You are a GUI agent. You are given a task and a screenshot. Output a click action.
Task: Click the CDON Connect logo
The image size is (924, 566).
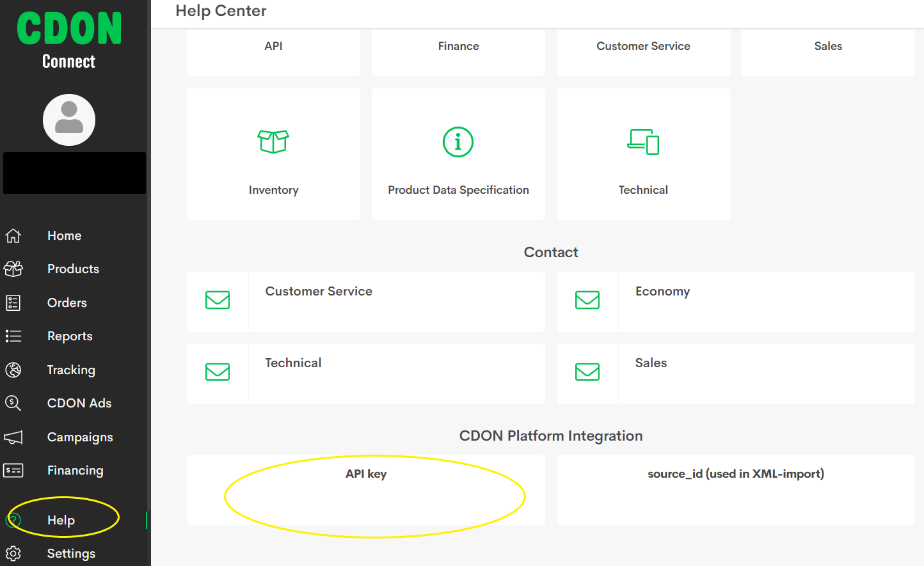[x=69, y=40]
